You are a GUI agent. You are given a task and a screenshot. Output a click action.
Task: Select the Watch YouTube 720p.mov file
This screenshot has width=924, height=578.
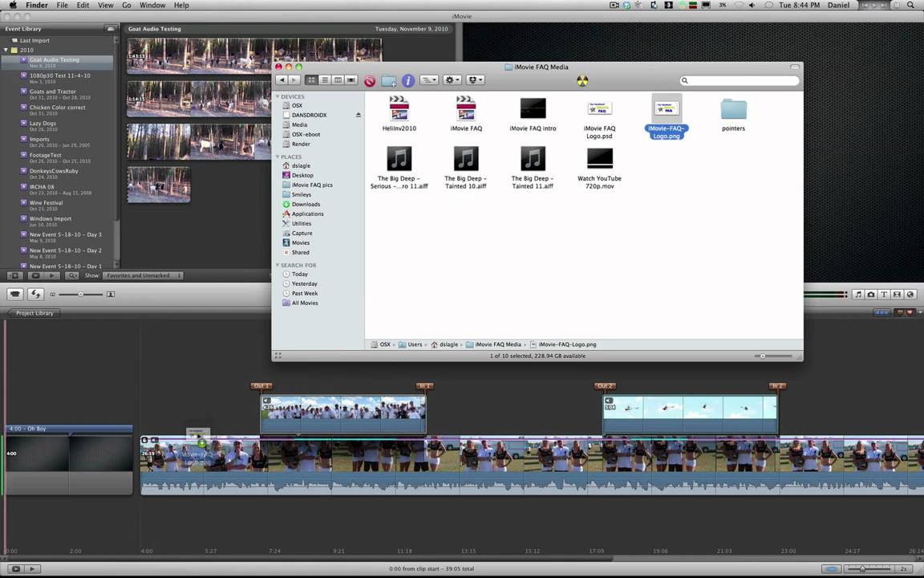pos(599,168)
